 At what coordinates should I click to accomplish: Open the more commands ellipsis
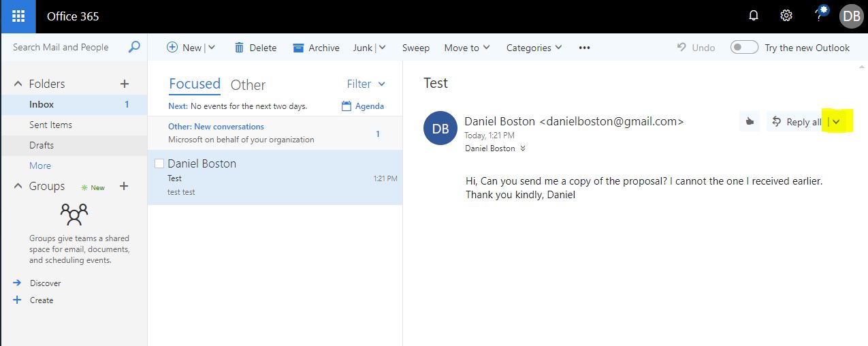[584, 48]
